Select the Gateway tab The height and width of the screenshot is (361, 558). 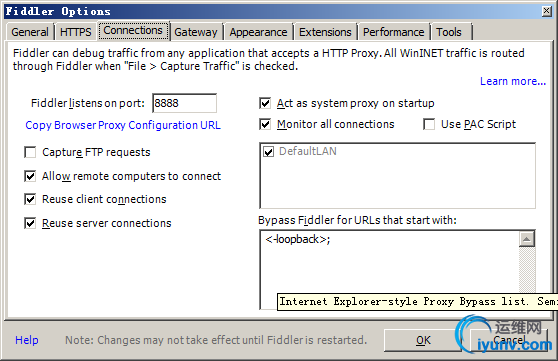coord(196,32)
